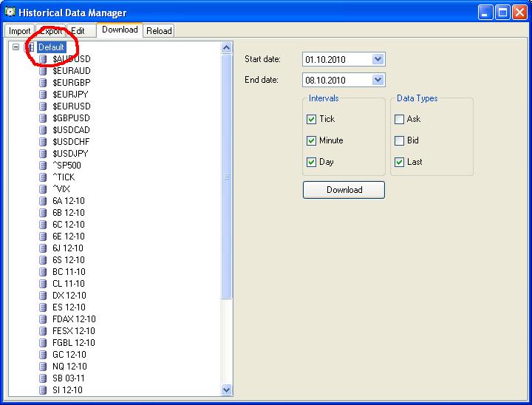Select the NQ 12-10 instrument
The width and height of the screenshot is (532, 405).
tap(69, 367)
